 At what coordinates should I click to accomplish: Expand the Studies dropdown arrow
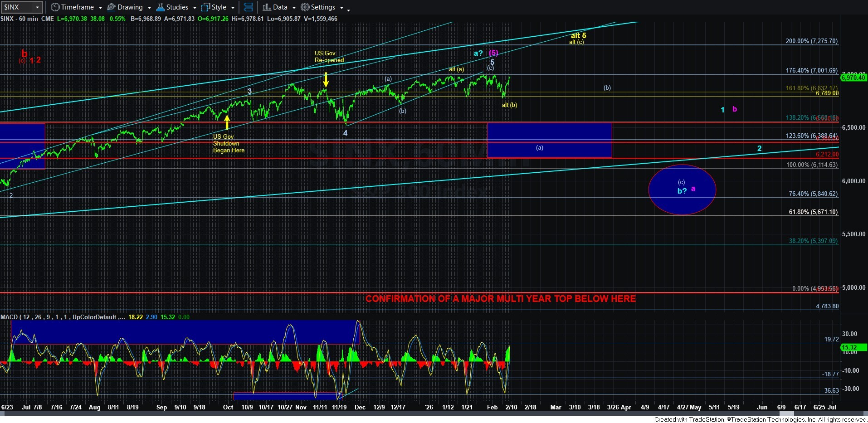coord(195,8)
